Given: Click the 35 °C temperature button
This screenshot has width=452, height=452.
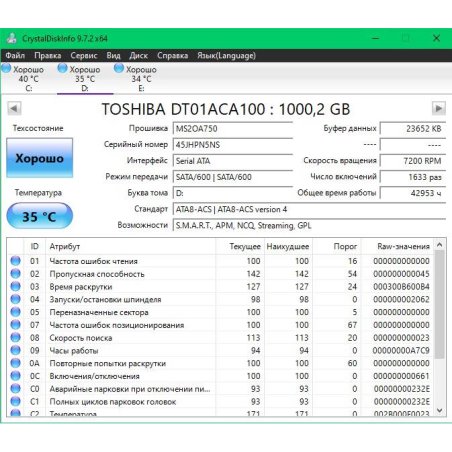Looking at the screenshot, I should (x=39, y=216).
